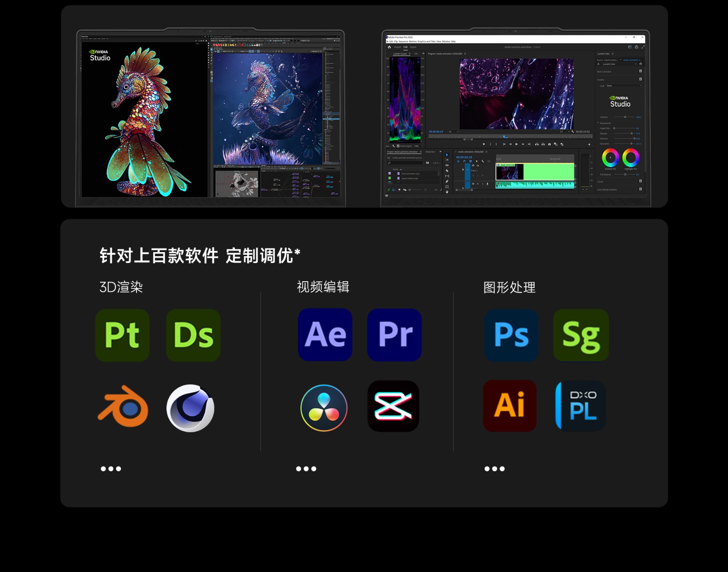Click the Export Frame camera icon
728x572 pixels.
(x=550, y=144)
